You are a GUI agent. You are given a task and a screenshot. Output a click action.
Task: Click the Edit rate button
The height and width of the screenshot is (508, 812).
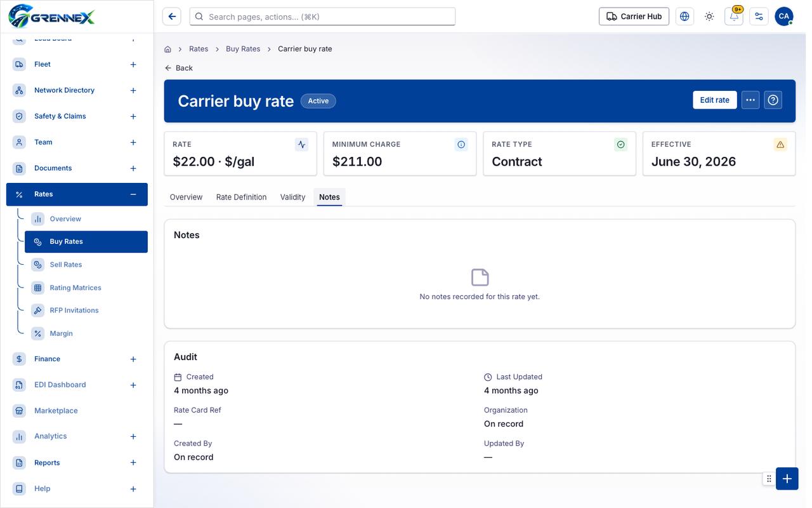pyautogui.click(x=715, y=100)
